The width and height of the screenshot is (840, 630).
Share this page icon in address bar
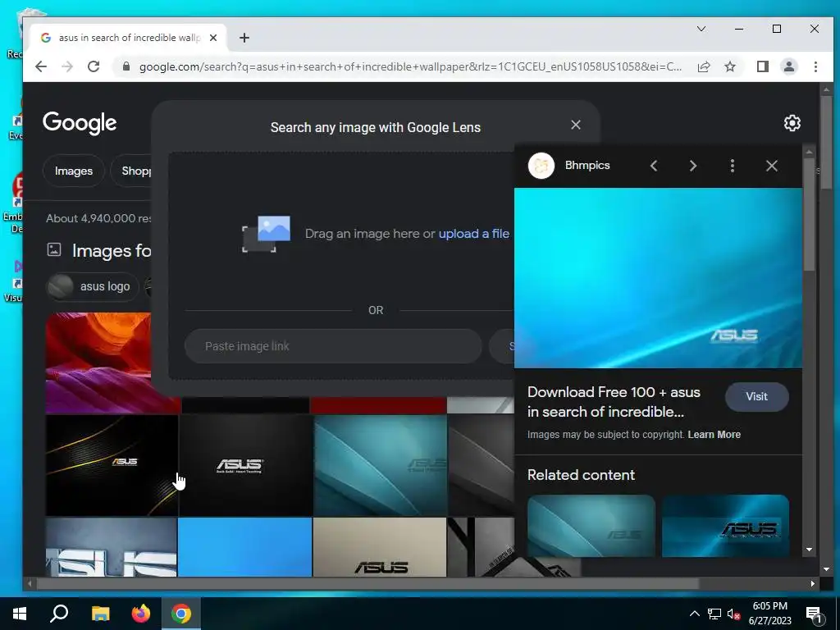[x=703, y=66]
